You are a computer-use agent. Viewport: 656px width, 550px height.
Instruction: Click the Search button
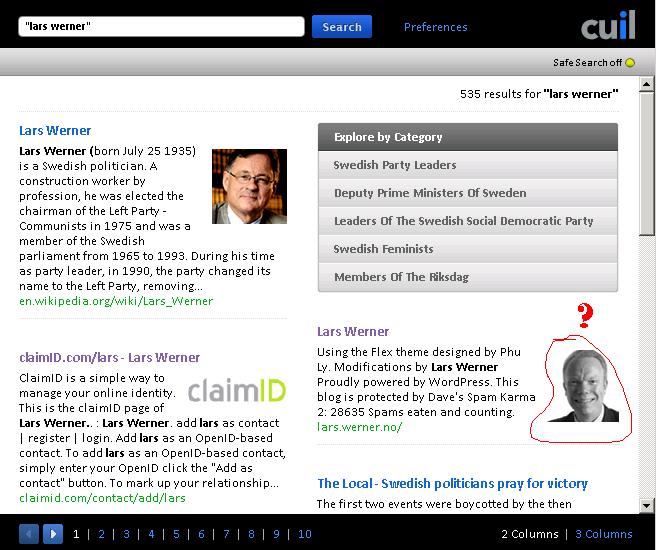(342, 27)
